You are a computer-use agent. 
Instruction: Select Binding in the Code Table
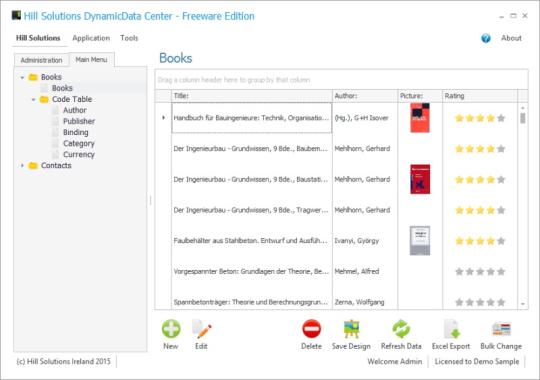point(76,132)
